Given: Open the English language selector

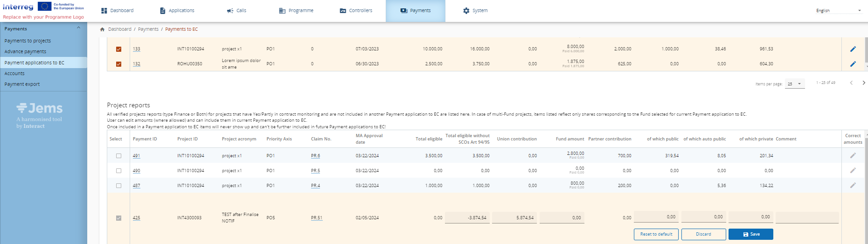Looking at the screenshot, I should tap(838, 11).
